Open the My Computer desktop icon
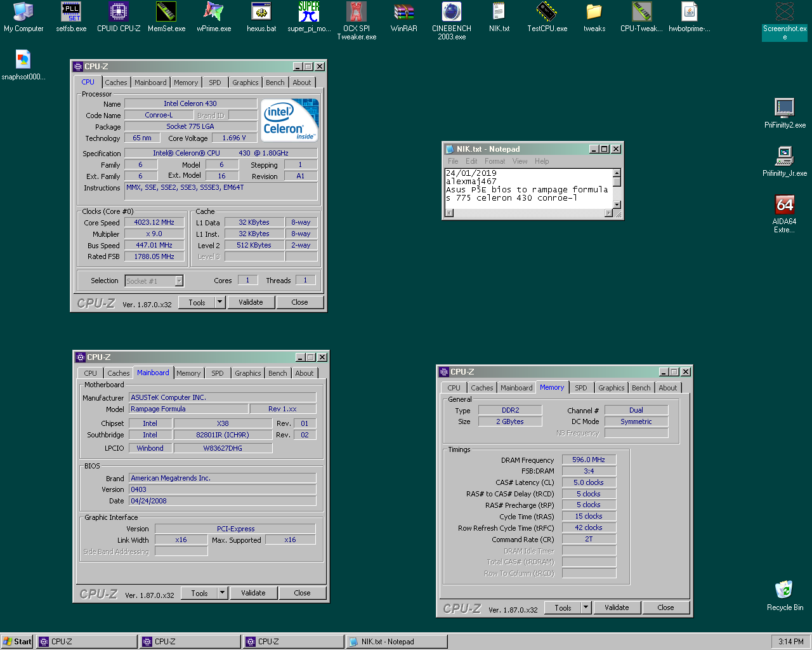812x650 pixels. point(23,17)
